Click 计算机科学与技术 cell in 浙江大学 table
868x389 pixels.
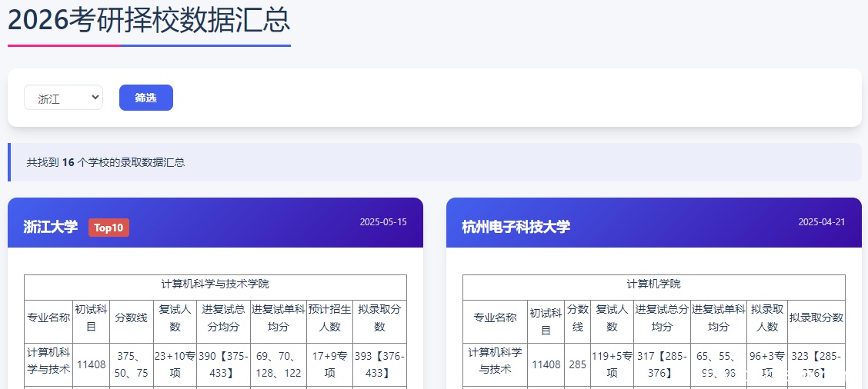pos(48,364)
